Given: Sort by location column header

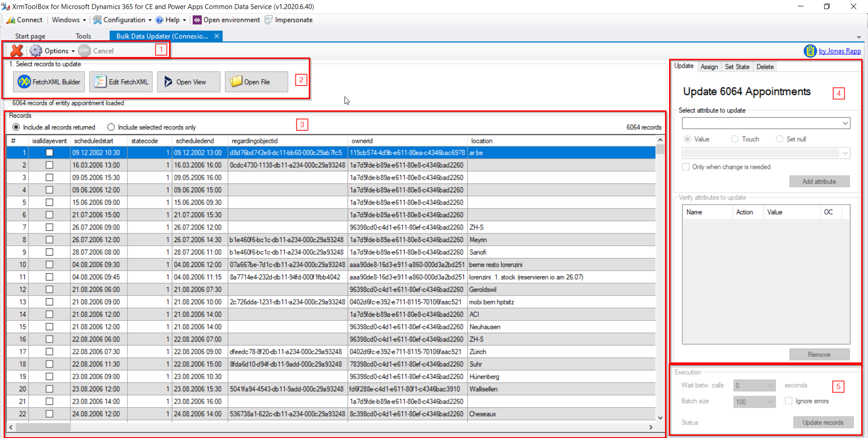Looking at the screenshot, I should 561,141.
